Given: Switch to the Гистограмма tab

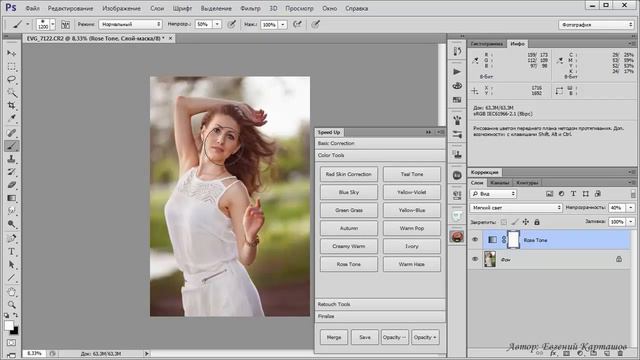Looking at the screenshot, I should click(x=487, y=44).
